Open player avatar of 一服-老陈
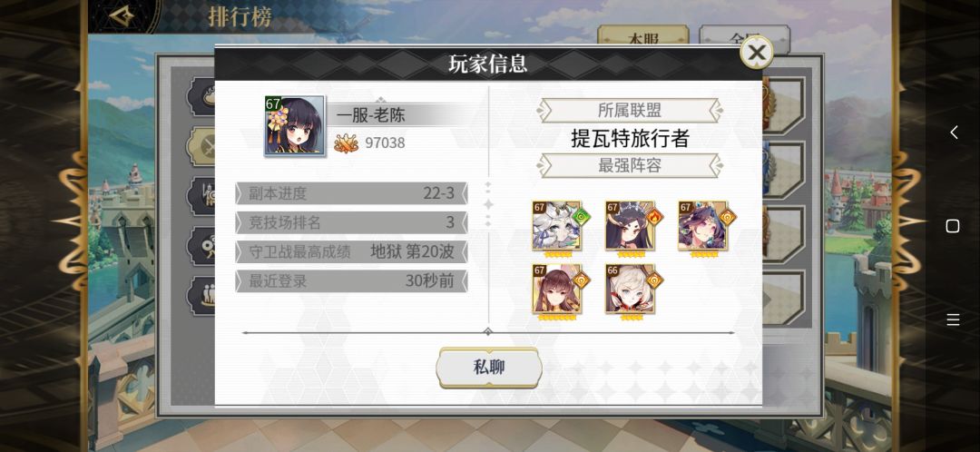This screenshot has width=980, height=452. (x=294, y=125)
